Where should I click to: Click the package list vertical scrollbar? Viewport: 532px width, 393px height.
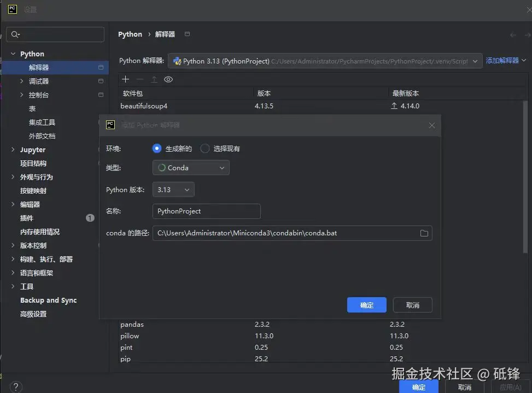pos(525,177)
